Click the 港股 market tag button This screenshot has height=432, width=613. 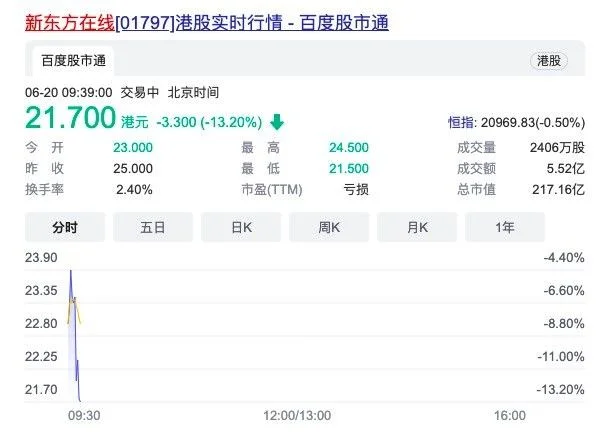coord(549,61)
